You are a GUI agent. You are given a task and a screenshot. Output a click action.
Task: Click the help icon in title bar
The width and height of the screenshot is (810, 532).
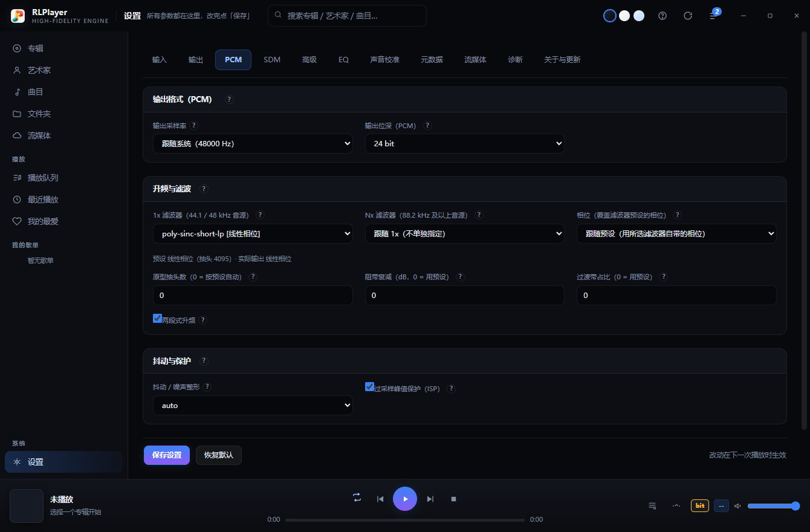click(663, 16)
